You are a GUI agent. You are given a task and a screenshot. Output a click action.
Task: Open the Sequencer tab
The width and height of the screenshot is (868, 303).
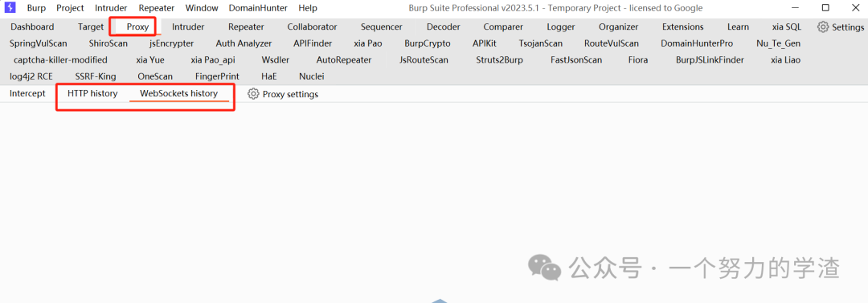pyautogui.click(x=382, y=27)
